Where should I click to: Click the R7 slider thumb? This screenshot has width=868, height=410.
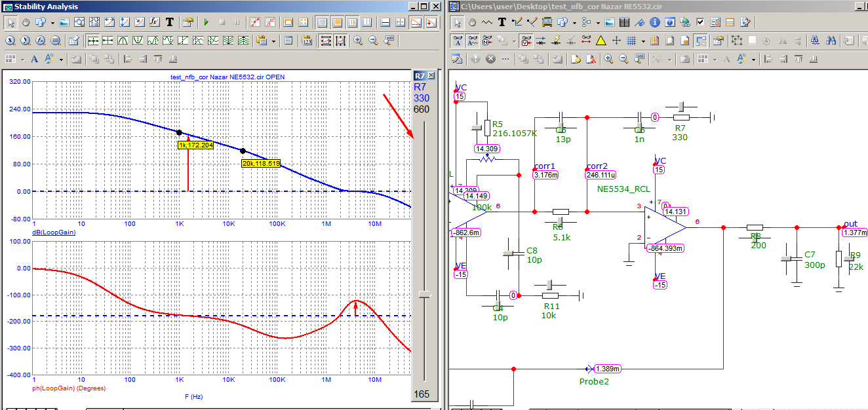point(425,295)
